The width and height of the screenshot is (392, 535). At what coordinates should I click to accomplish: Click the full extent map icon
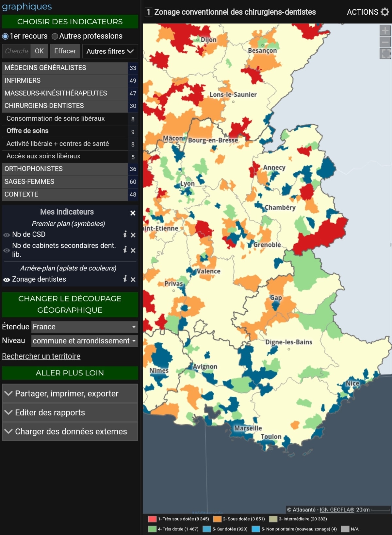tap(385, 54)
